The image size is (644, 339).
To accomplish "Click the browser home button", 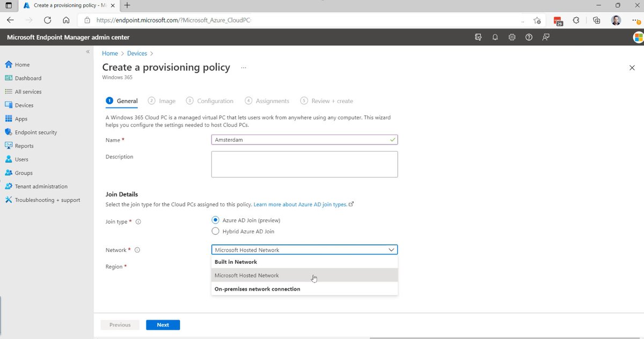I will 66,20.
